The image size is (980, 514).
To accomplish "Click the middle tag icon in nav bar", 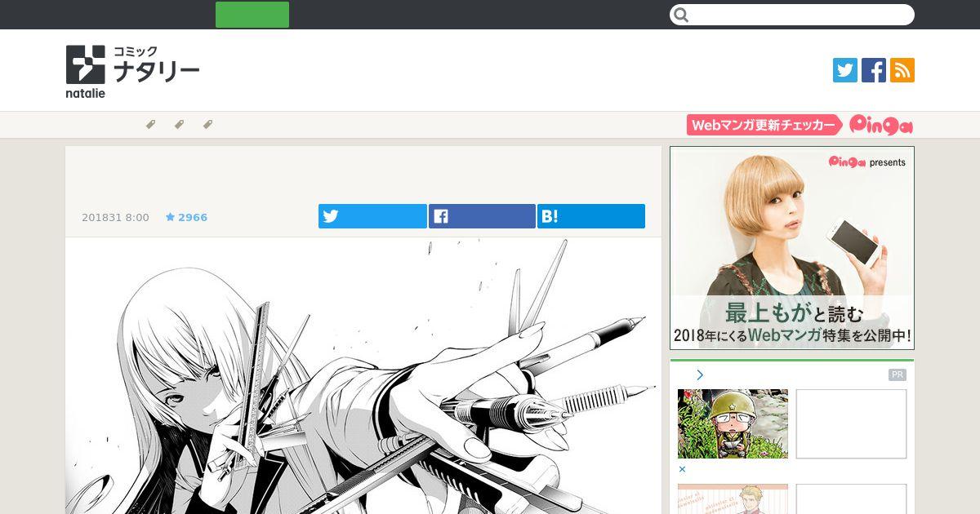I will pyautogui.click(x=179, y=125).
